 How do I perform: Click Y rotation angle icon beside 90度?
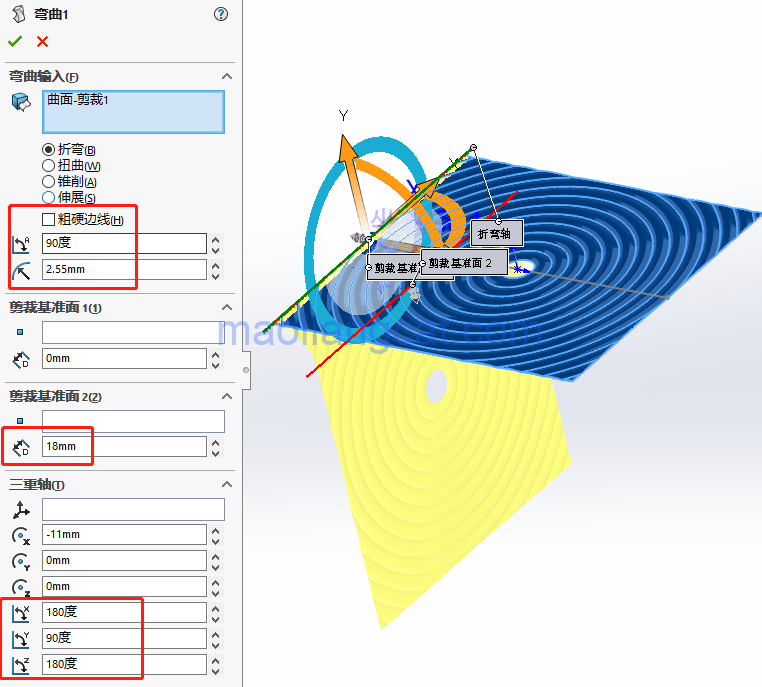21,639
